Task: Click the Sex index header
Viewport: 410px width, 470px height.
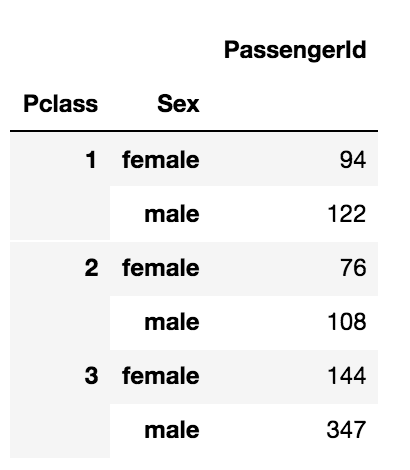Action: [178, 104]
